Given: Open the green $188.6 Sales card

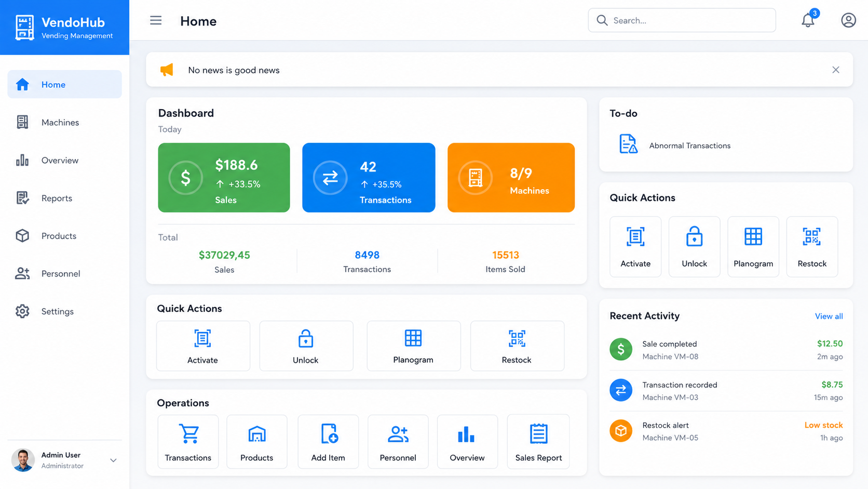Looking at the screenshot, I should (x=224, y=177).
